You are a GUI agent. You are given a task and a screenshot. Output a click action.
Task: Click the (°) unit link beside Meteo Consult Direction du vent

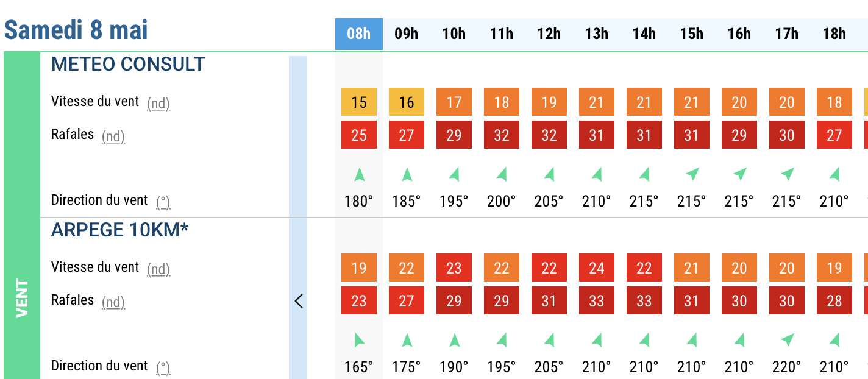pyautogui.click(x=163, y=202)
